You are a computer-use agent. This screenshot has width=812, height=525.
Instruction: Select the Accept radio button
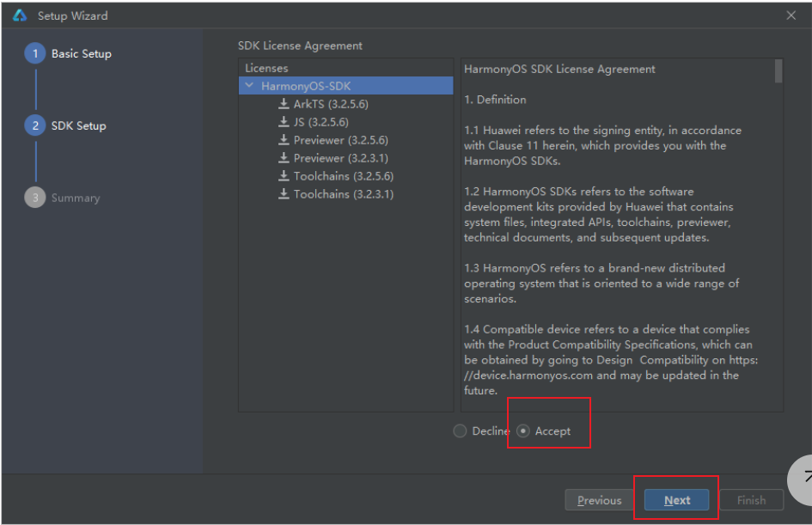(x=523, y=430)
